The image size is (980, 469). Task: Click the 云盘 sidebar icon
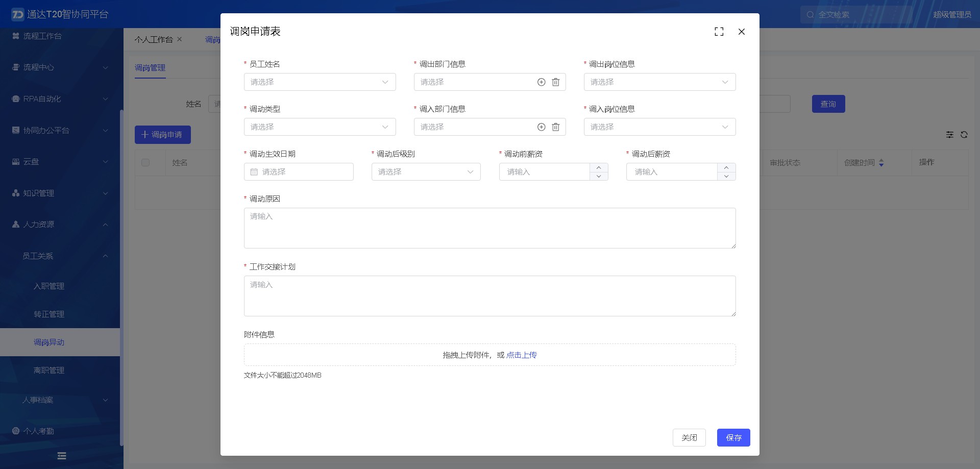(x=16, y=162)
